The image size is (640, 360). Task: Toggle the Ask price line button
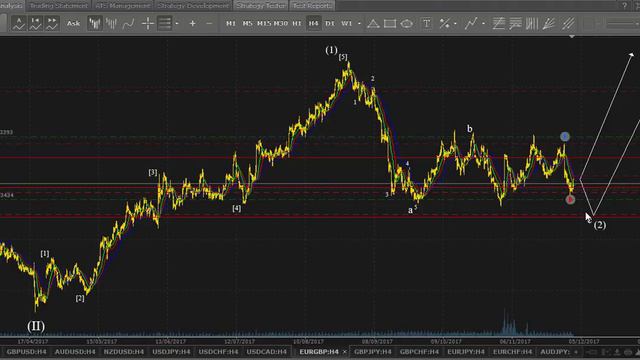(x=73, y=24)
